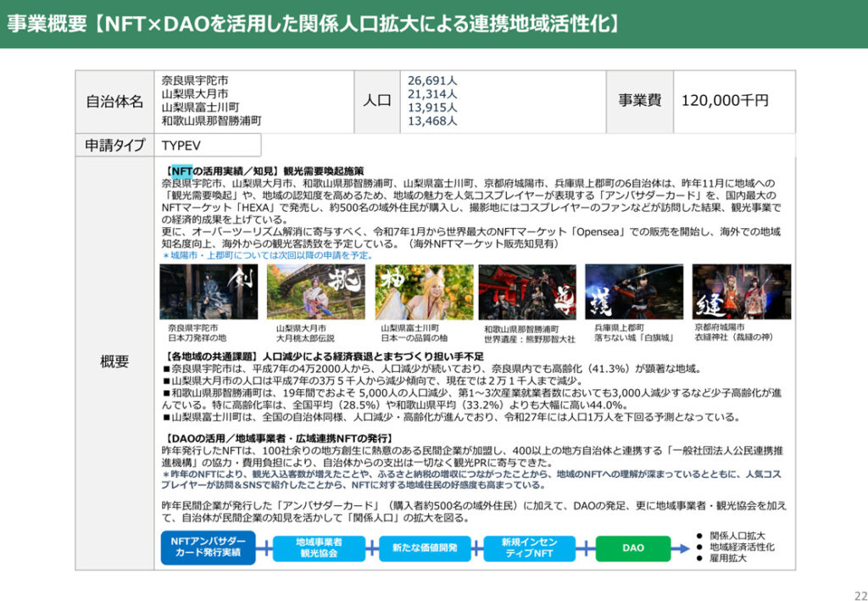
Task: Click the NFTアンバサダーカード発行実績 flow box
Action: 208,548
